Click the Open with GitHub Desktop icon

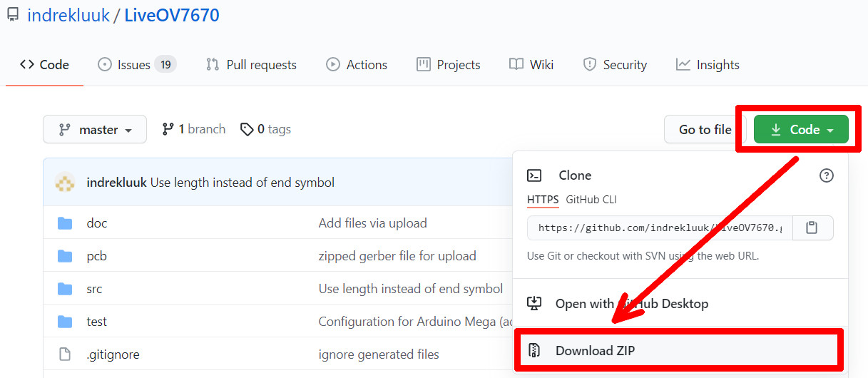point(534,304)
